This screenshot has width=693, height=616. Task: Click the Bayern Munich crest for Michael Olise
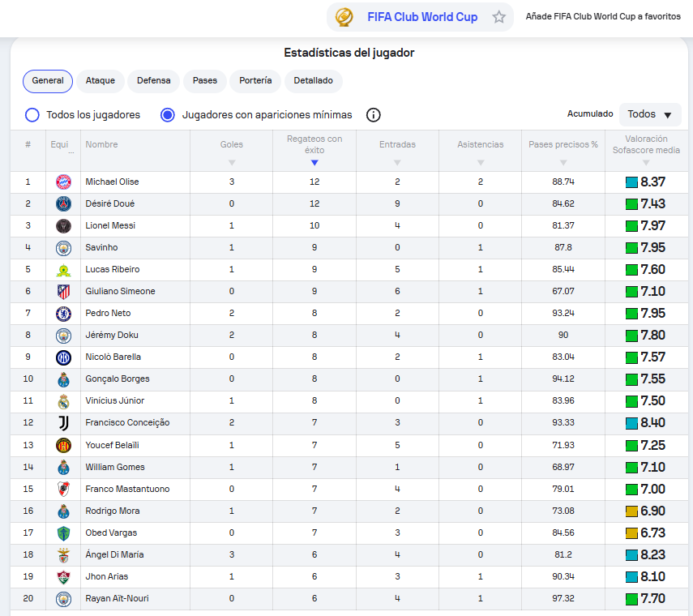64,182
